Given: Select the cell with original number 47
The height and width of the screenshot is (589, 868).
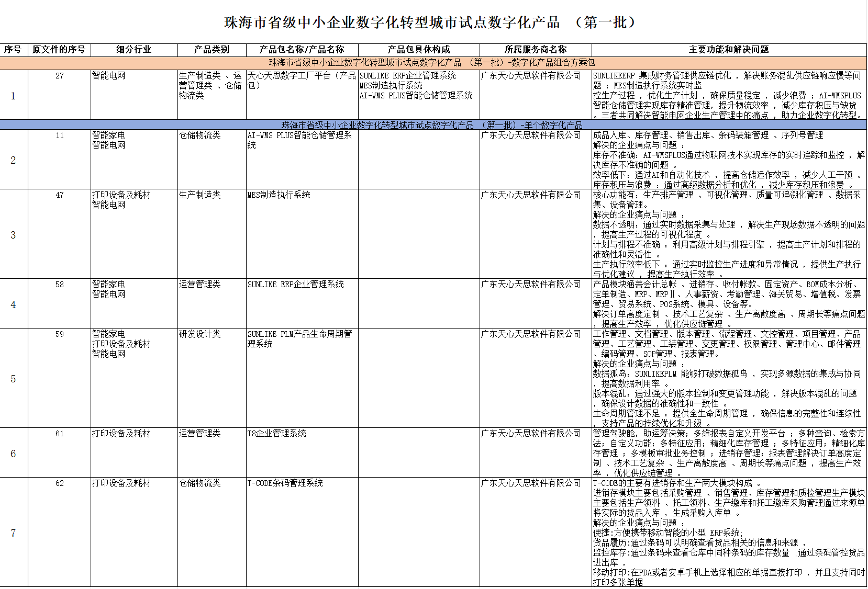Looking at the screenshot, I should [59, 234].
